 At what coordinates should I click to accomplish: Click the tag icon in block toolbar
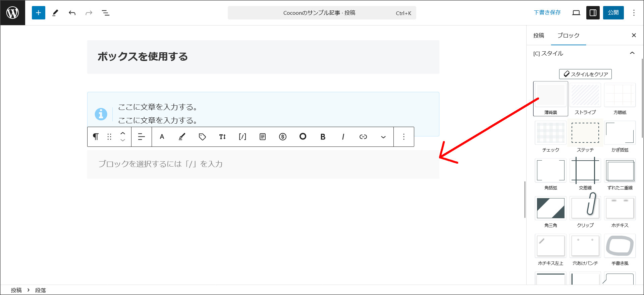tap(202, 137)
